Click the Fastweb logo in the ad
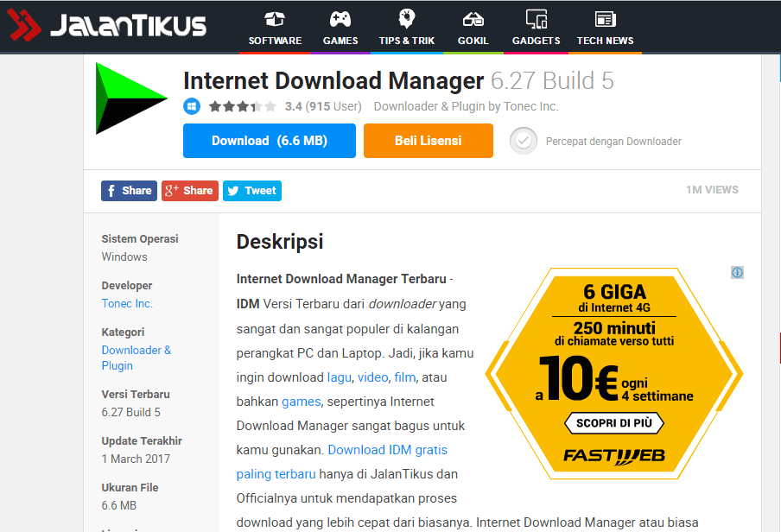Screen dimensions: 781x532 click(x=614, y=456)
